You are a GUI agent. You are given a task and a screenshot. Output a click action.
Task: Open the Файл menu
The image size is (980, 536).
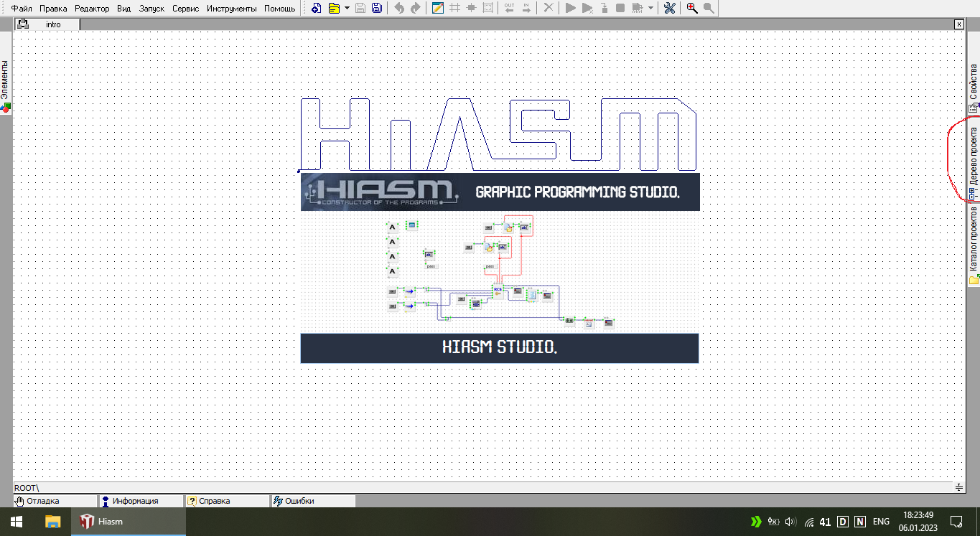tap(22, 9)
